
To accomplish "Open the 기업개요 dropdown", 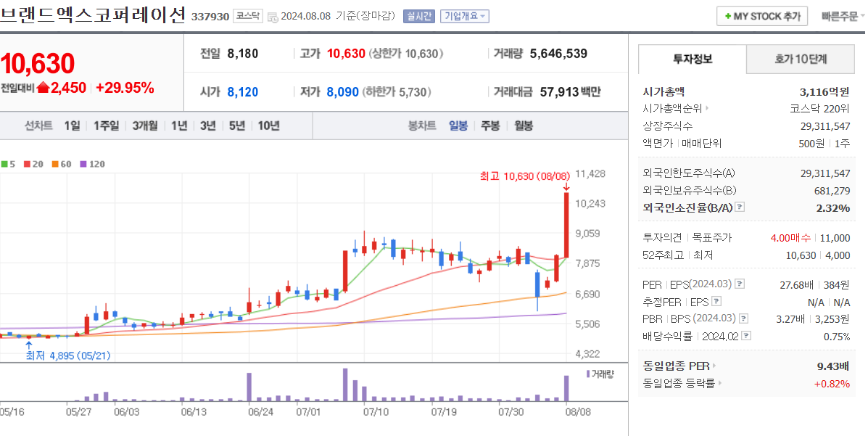I will [464, 16].
